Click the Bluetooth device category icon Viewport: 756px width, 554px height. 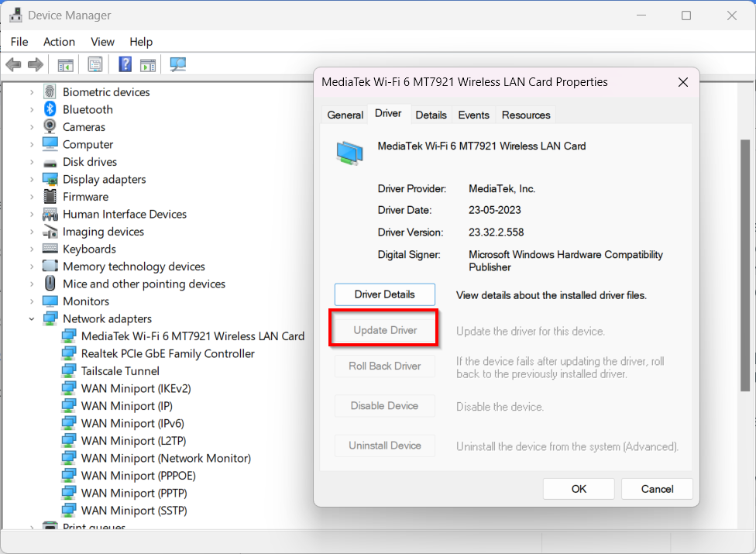(x=50, y=109)
